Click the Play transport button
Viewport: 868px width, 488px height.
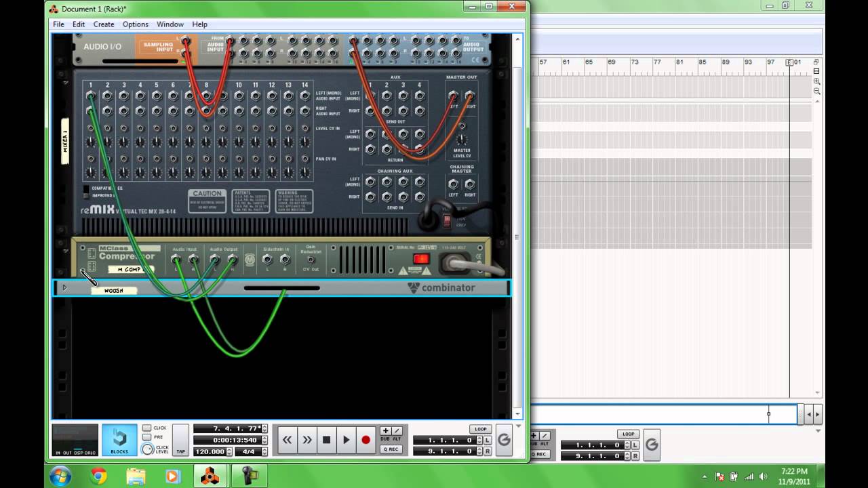click(346, 440)
